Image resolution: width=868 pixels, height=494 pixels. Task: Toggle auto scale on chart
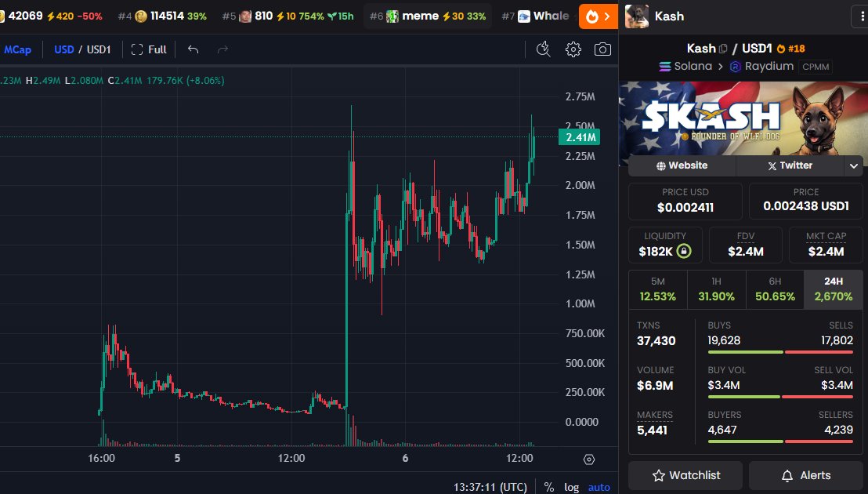coord(599,487)
